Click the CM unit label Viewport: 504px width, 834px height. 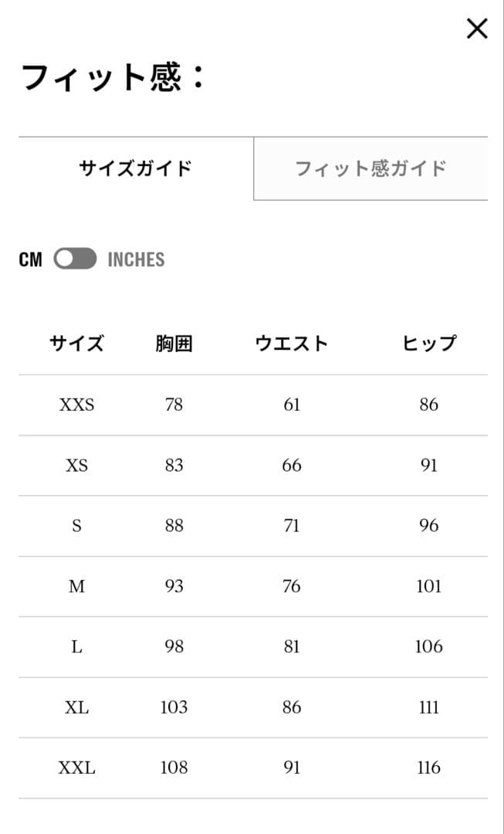30,259
